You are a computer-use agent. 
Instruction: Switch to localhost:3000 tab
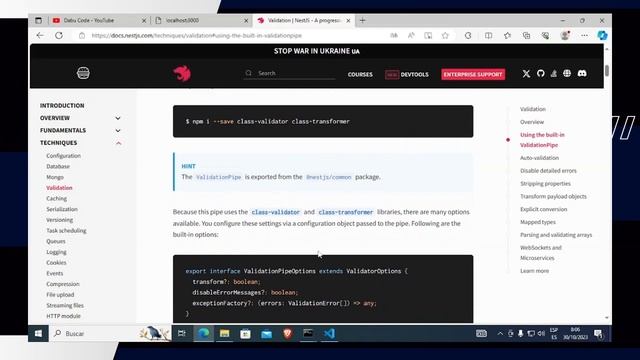click(201, 20)
